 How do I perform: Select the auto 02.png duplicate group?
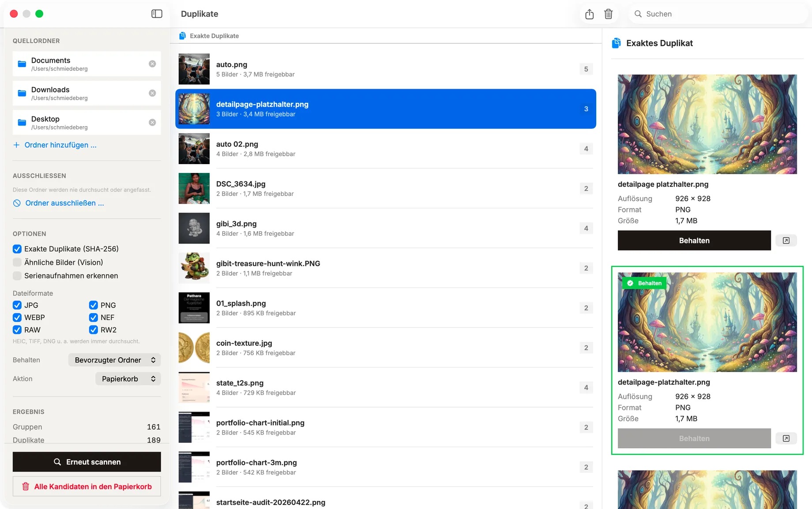click(x=386, y=149)
